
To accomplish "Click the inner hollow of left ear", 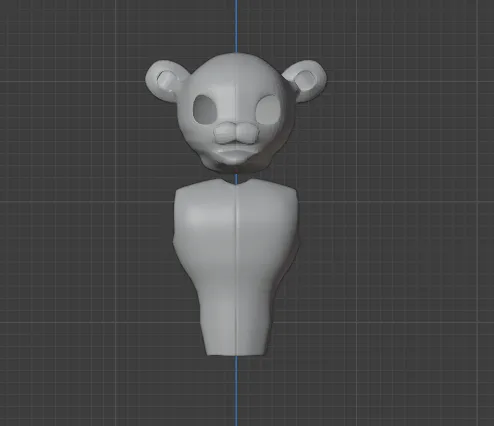I will pyautogui.click(x=166, y=80).
